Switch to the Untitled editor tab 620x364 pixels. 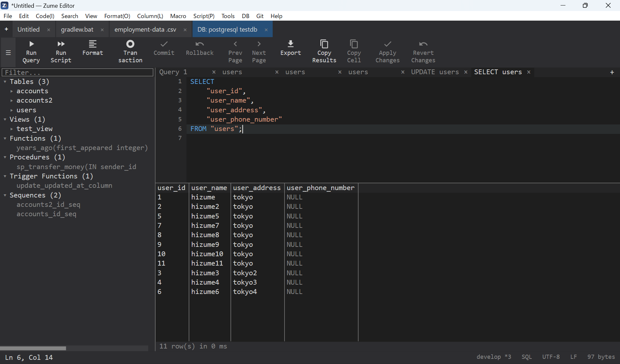[28, 29]
